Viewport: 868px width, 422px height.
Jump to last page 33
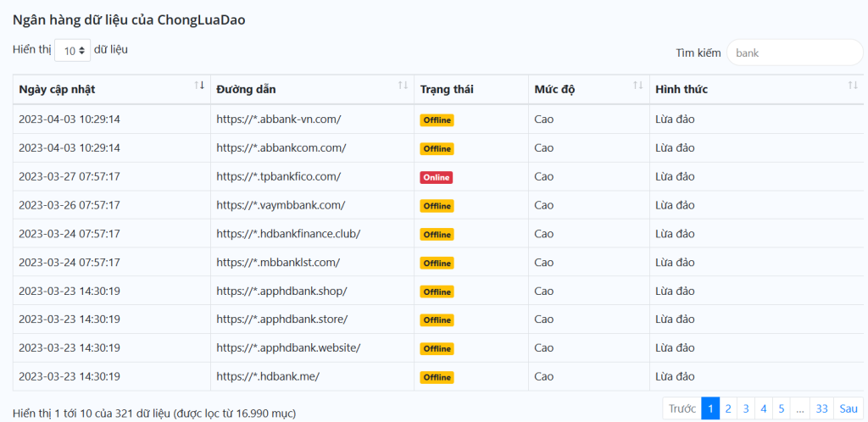coord(821,408)
